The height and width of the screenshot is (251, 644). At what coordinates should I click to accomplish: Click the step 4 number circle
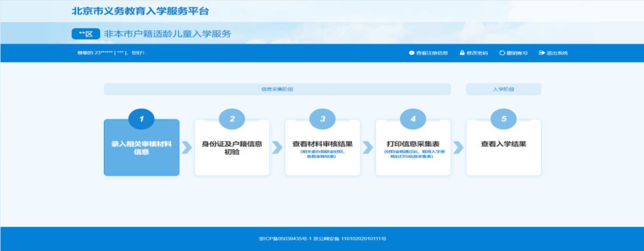[x=413, y=119]
